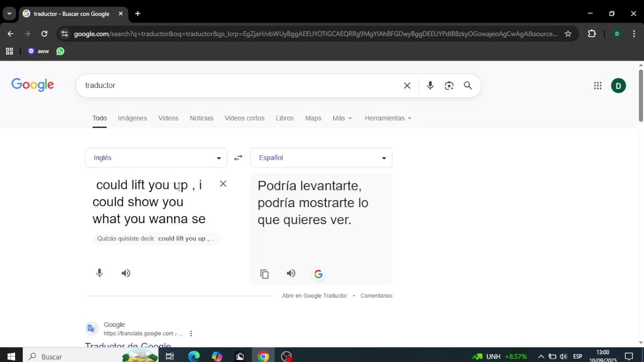
Task: Switch to the Maps tab
Action: [x=313, y=118]
